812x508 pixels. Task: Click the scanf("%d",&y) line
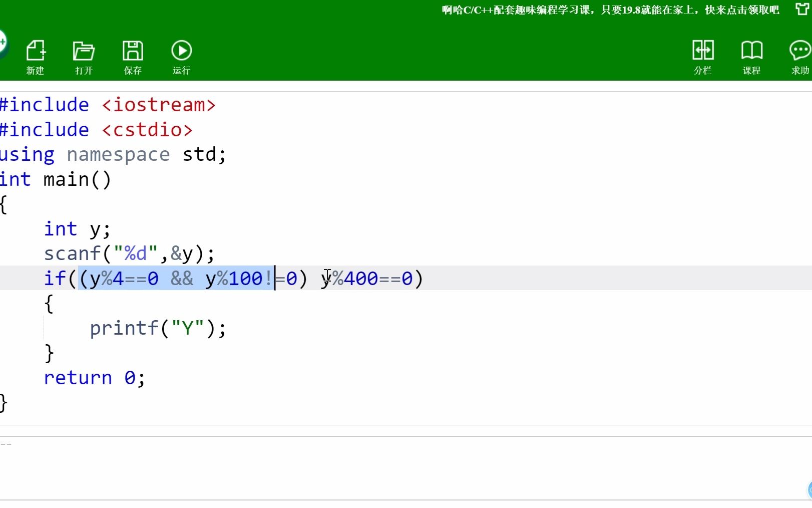(x=129, y=253)
